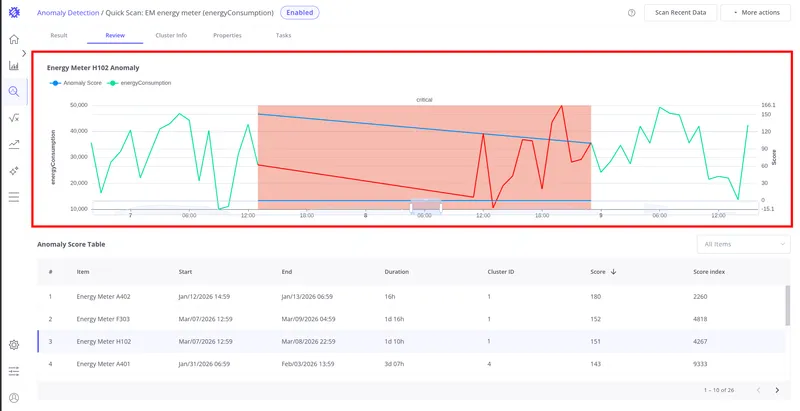Go to the previous table page

758,390
